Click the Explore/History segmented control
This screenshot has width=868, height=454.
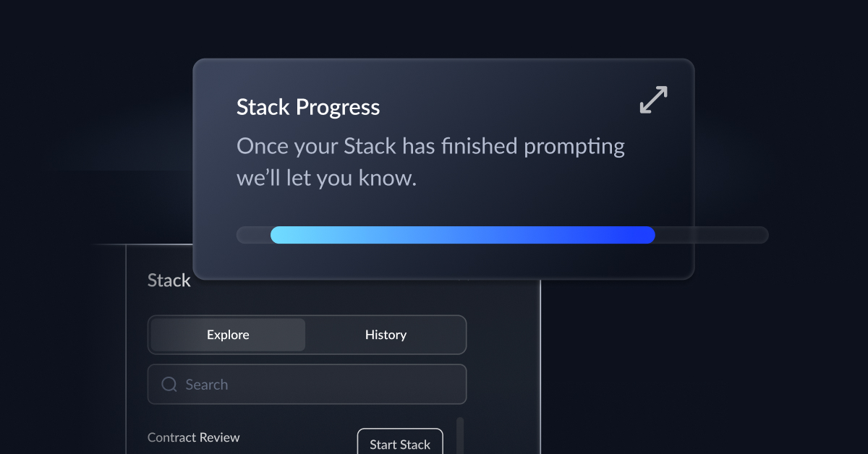pos(307,334)
